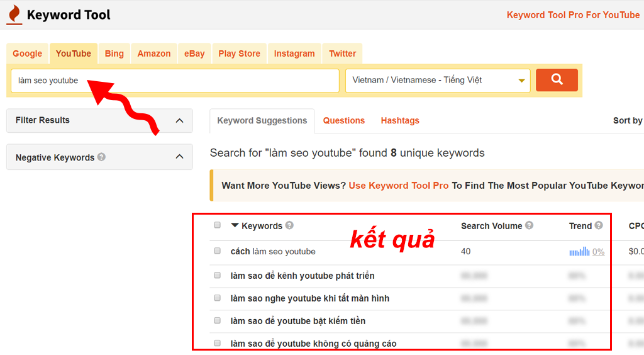The height and width of the screenshot is (355, 644).
Task: Click search volume value 40
Action: 466,251
